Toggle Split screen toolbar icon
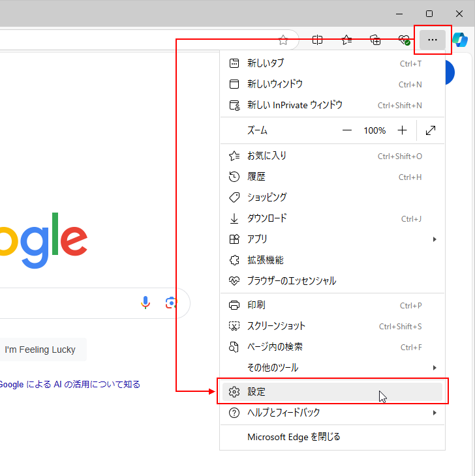Image resolution: width=475 pixels, height=476 pixels. (317, 40)
